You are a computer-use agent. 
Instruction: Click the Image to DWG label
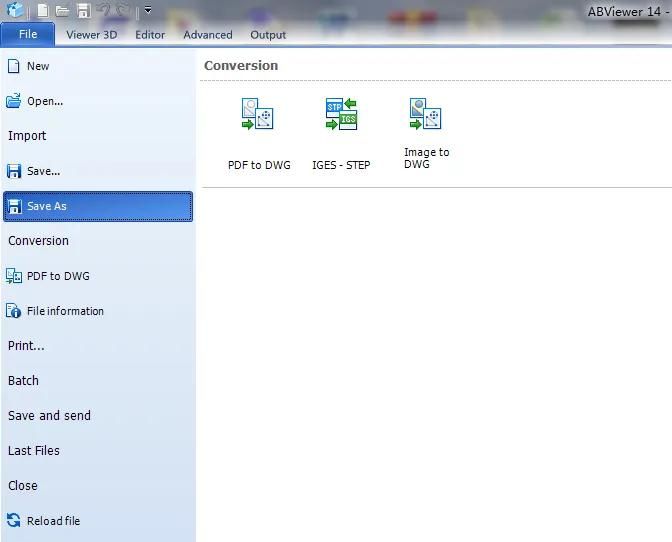[x=426, y=158]
